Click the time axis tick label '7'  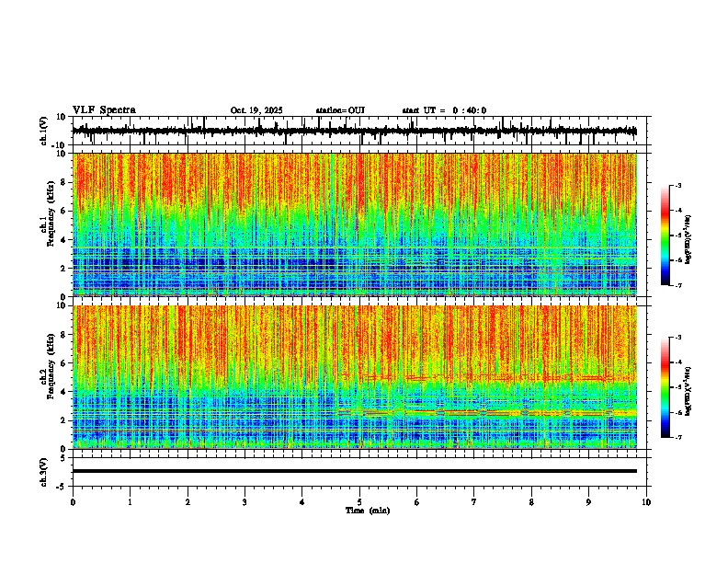tap(474, 502)
